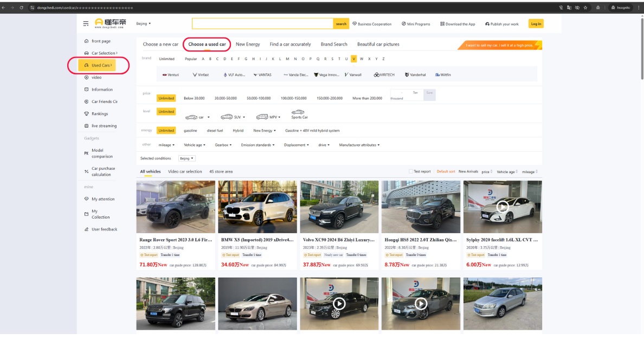This screenshot has width=644, height=339.
Task: Click the Log in button
Action: coord(536,24)
